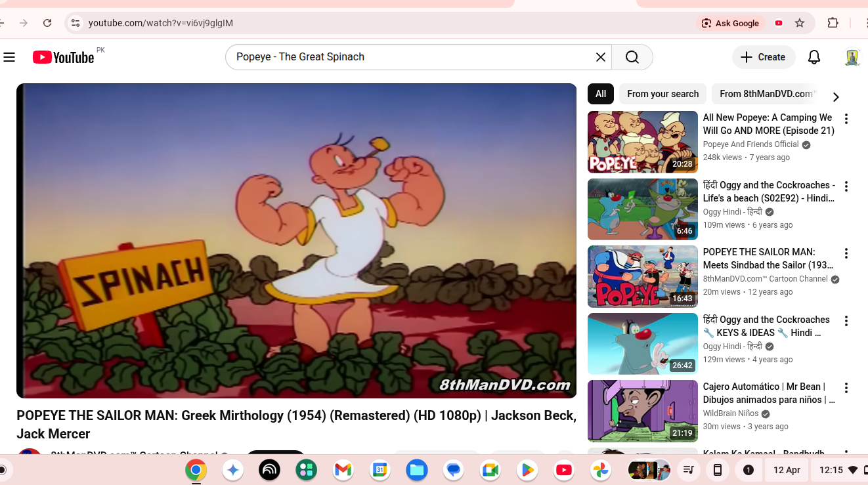Open the Chrome extensions puzzle icon
This screenshot has width=868, height=485.
click(833, 23)
